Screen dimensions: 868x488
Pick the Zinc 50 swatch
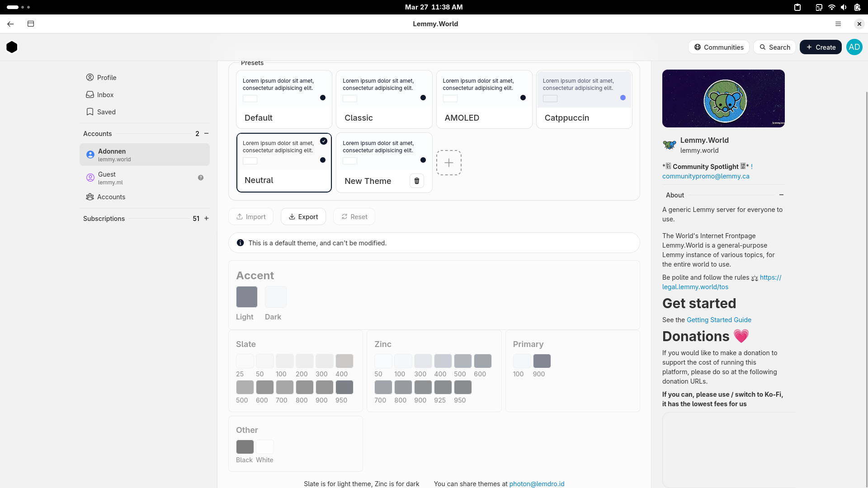click(x=383, y=361)
